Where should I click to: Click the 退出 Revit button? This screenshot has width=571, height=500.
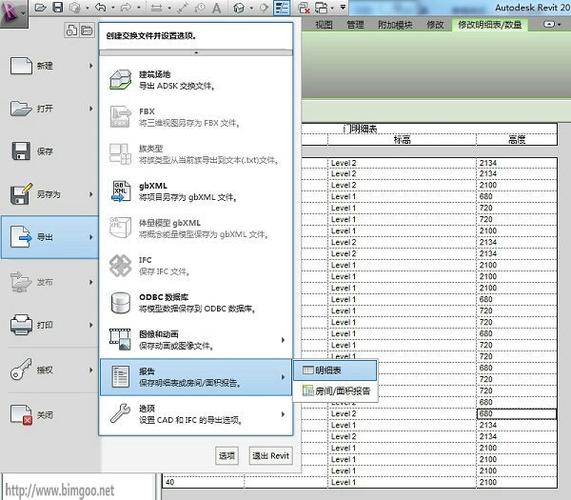[x=271, y=456]
